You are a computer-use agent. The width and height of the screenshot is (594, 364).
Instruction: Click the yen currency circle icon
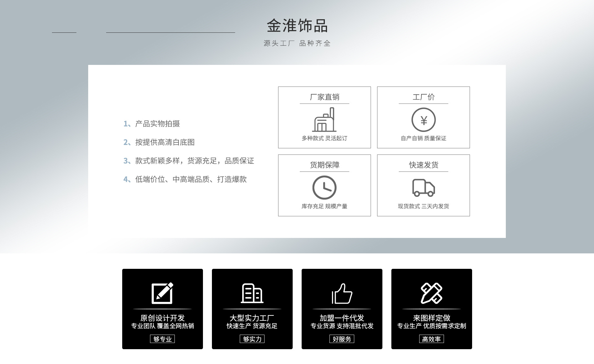423,120
